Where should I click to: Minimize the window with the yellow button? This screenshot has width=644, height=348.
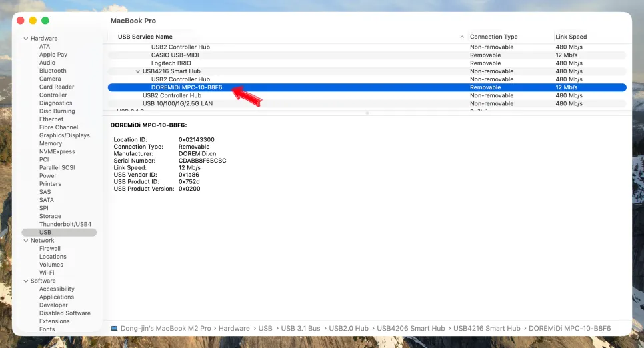pos(33,21)
